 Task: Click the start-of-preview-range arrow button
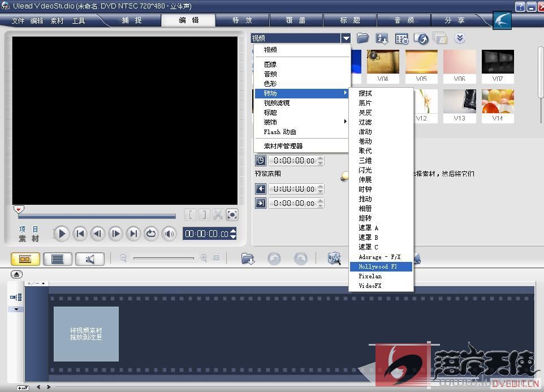(261, 189)
